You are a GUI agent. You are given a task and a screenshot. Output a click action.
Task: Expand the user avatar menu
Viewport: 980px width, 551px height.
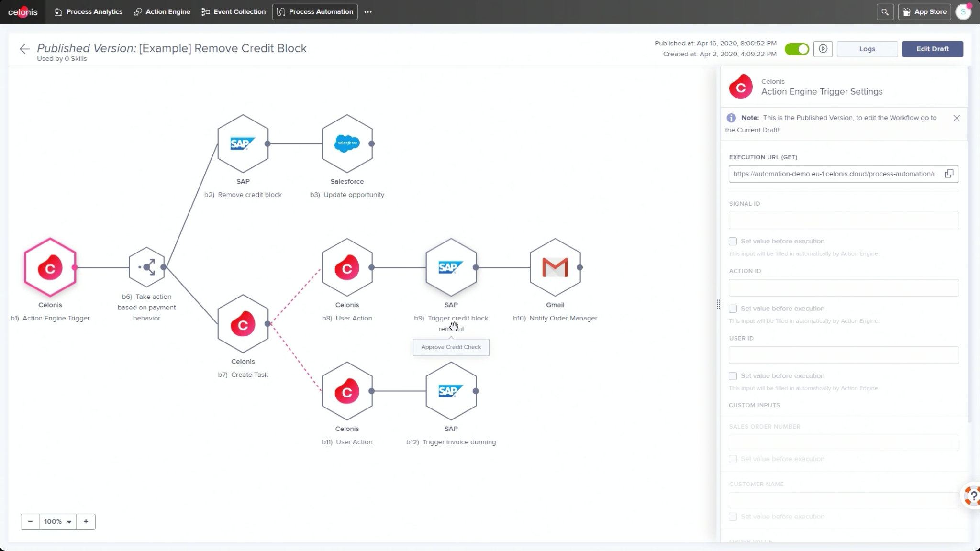point(964,11)
